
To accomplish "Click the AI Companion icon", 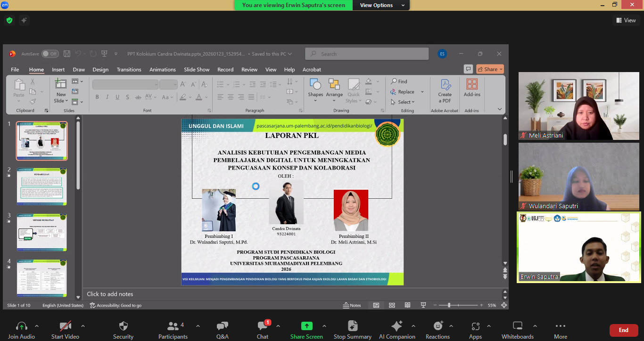I will point(397,326).
